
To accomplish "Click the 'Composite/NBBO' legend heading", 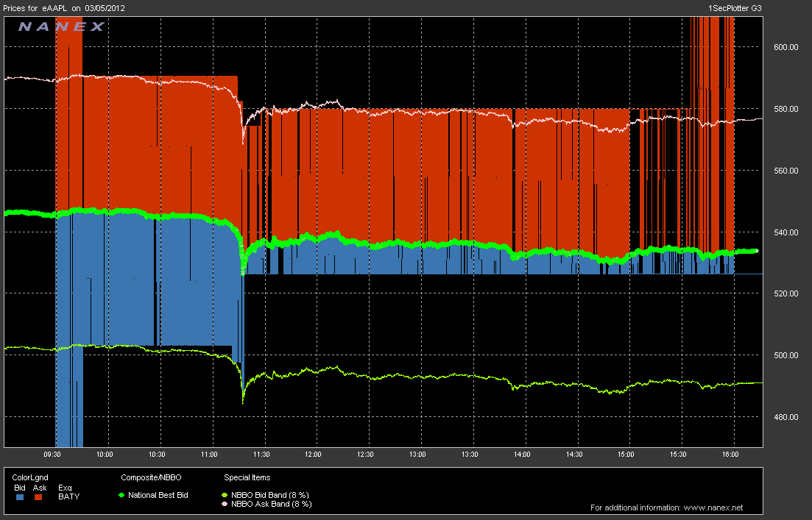I will (151, 477).
